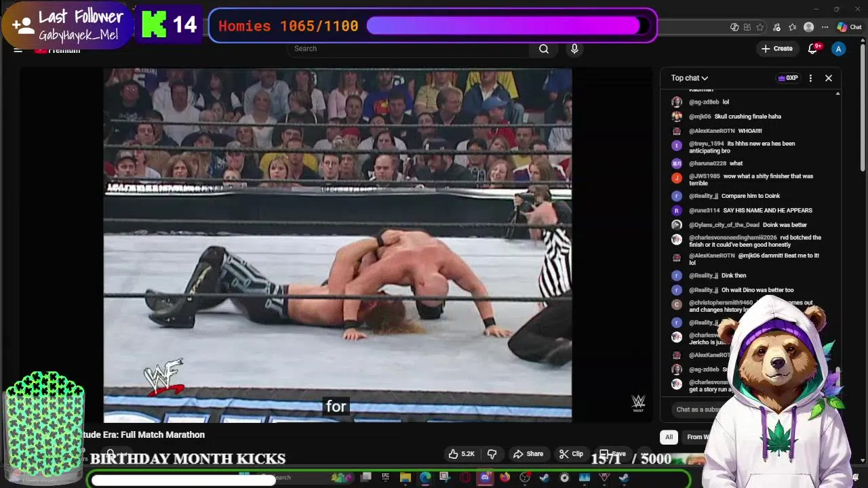This screenshot has width=868, height=488.
Task: Open YouTube notifications bell
Action: coord(813,49)
